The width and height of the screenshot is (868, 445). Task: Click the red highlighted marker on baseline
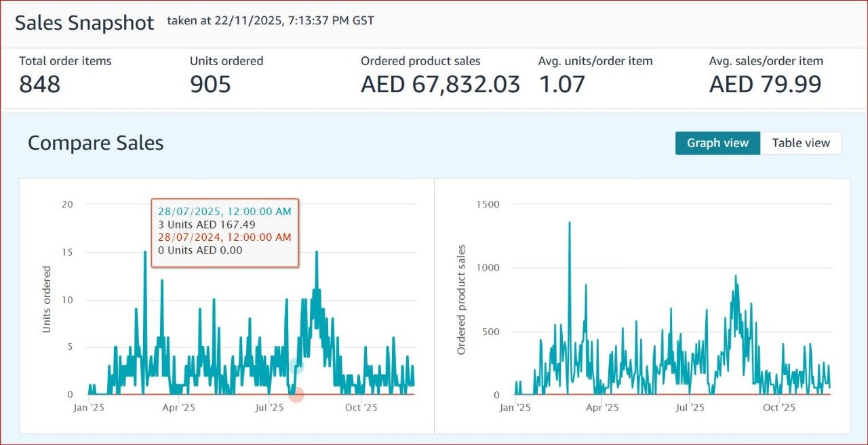[296, 394]
